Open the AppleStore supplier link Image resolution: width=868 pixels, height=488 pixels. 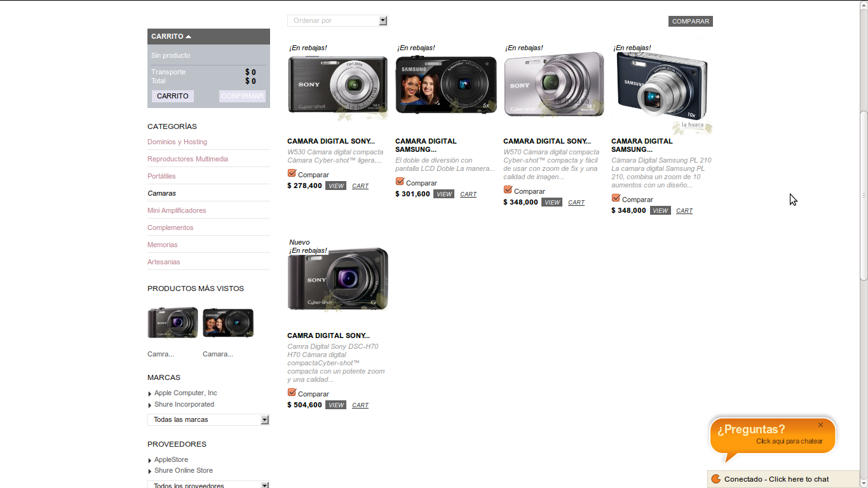pyautogui.click(x=171, y=459)
